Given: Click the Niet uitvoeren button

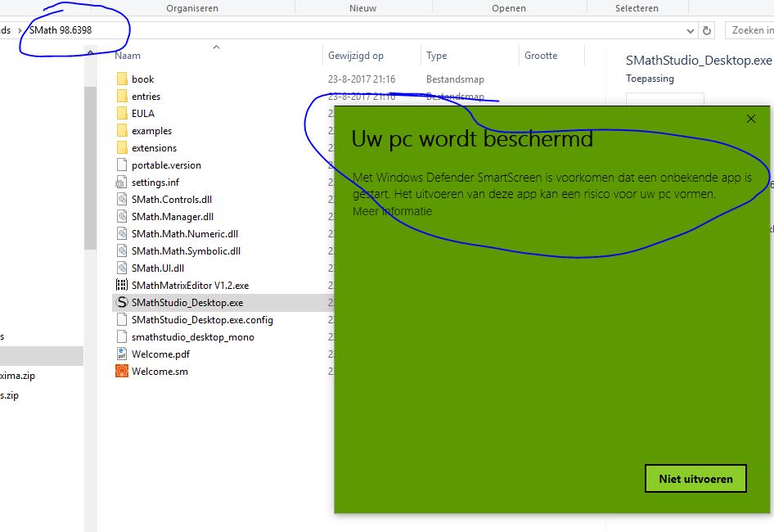Looking at the screenshot, I should pos(695,479).
